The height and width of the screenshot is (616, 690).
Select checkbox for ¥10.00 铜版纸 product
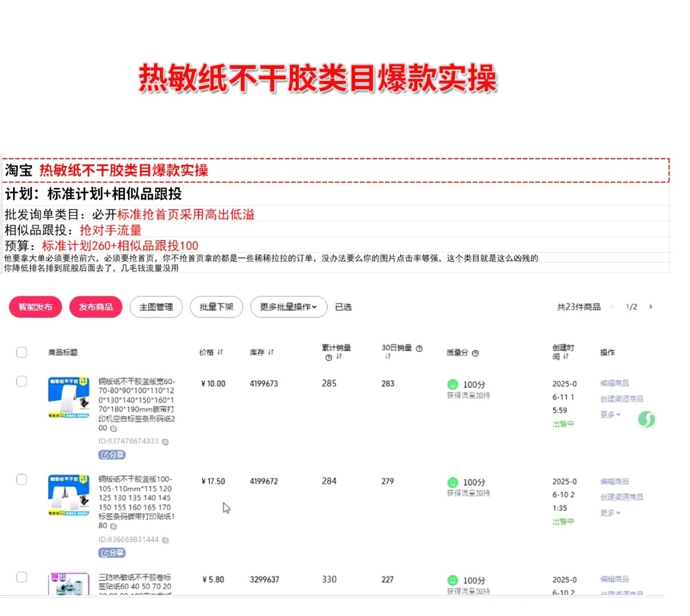pos(22,381)
